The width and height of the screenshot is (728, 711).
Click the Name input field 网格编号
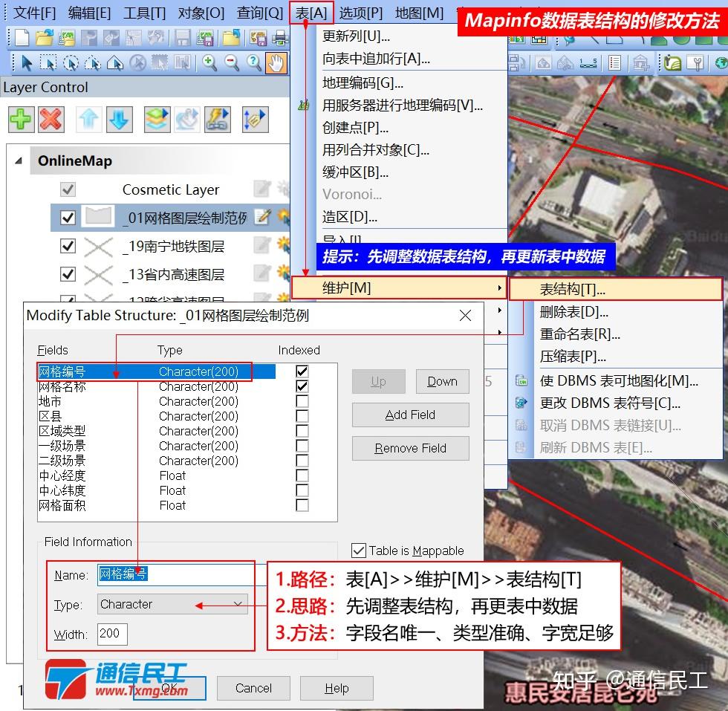click(x=183, y=574)
